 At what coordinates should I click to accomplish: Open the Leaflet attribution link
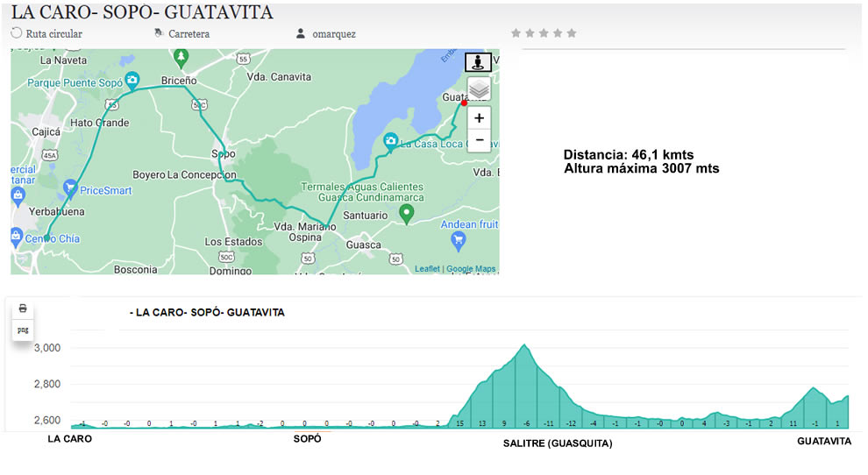(x=427, y=269)
